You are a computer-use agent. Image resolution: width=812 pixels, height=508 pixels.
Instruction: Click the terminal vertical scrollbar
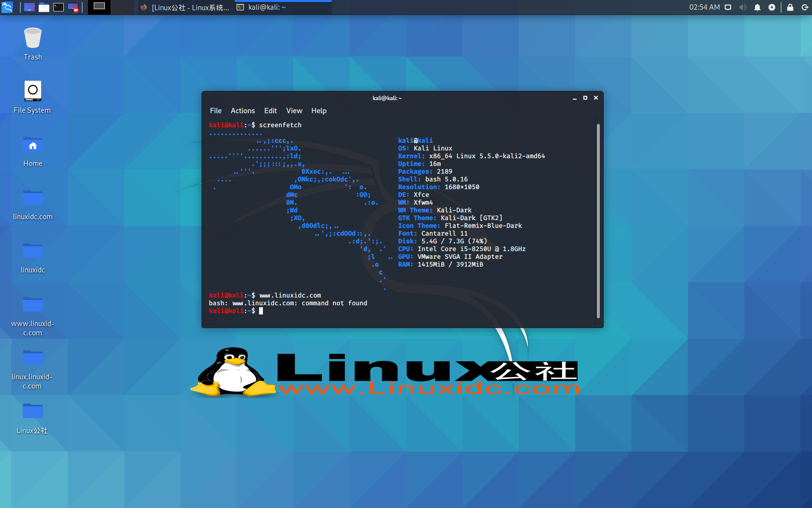(598, 221)
